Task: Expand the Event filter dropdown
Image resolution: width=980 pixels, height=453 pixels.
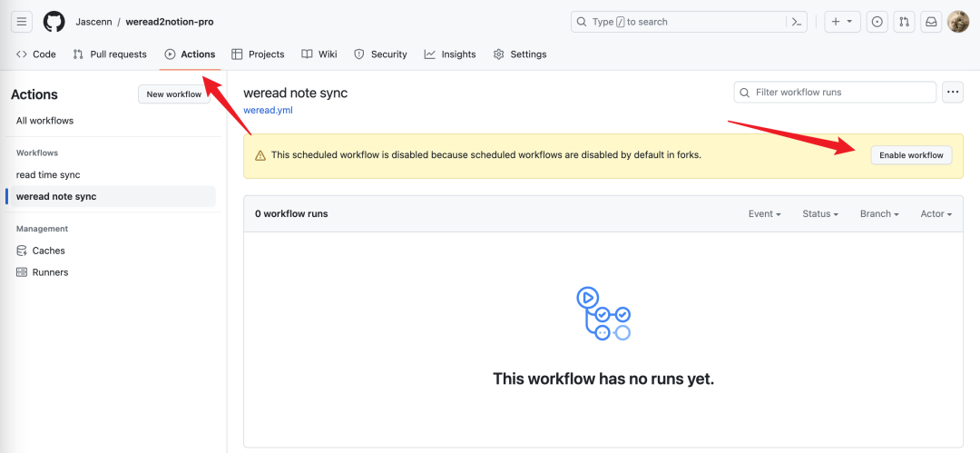Action: pos(764,214)
